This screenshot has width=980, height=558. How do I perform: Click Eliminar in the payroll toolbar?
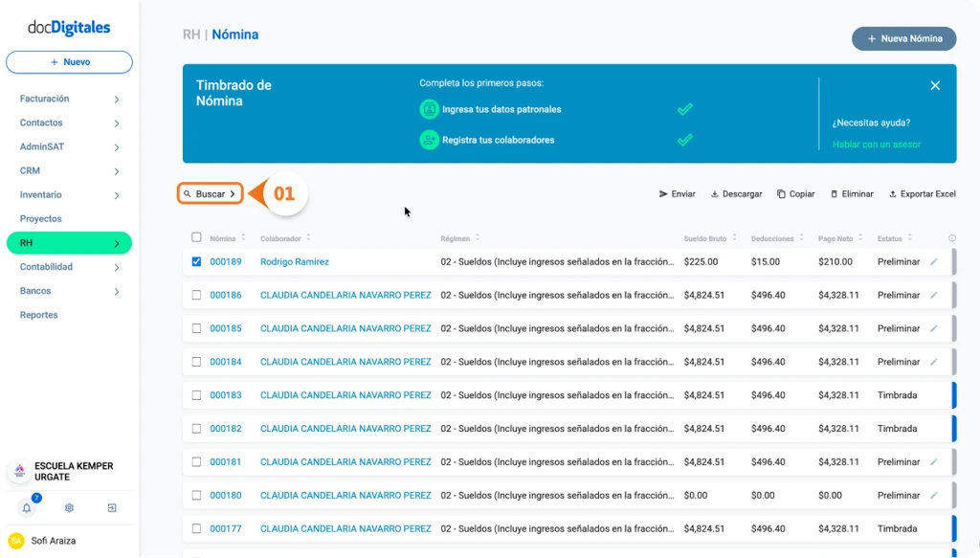[x=852, y=194]
